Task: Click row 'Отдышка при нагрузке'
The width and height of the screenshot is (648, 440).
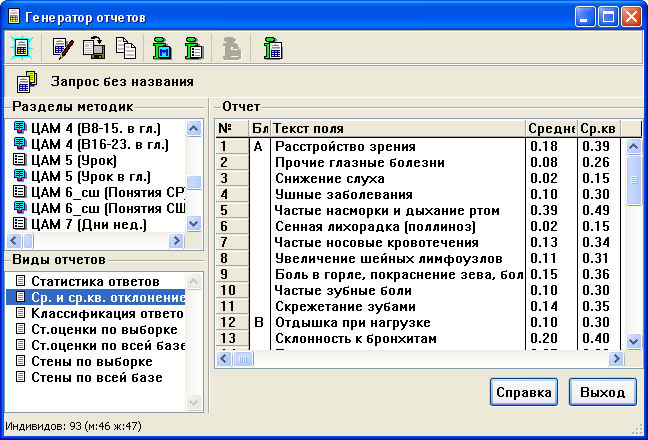Action: coord(417,322)
